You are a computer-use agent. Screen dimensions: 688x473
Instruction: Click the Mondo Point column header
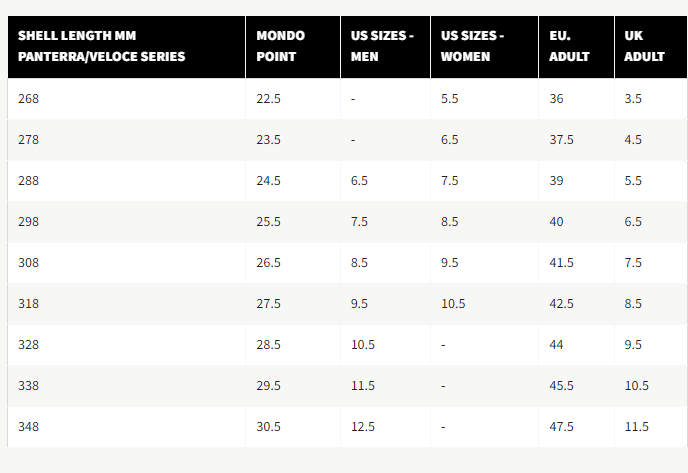(x=281, y=46)
